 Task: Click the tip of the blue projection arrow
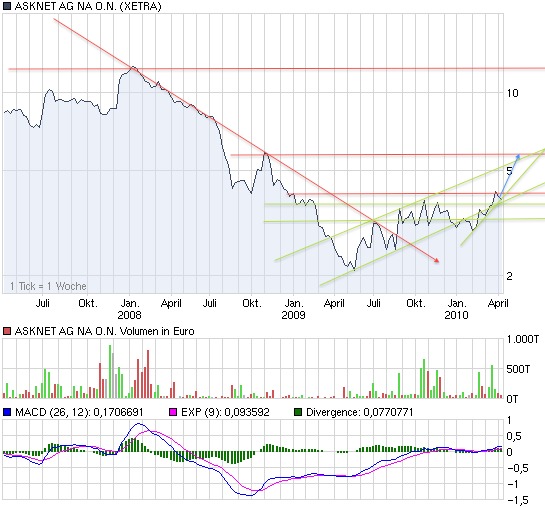tap(519, 155)
